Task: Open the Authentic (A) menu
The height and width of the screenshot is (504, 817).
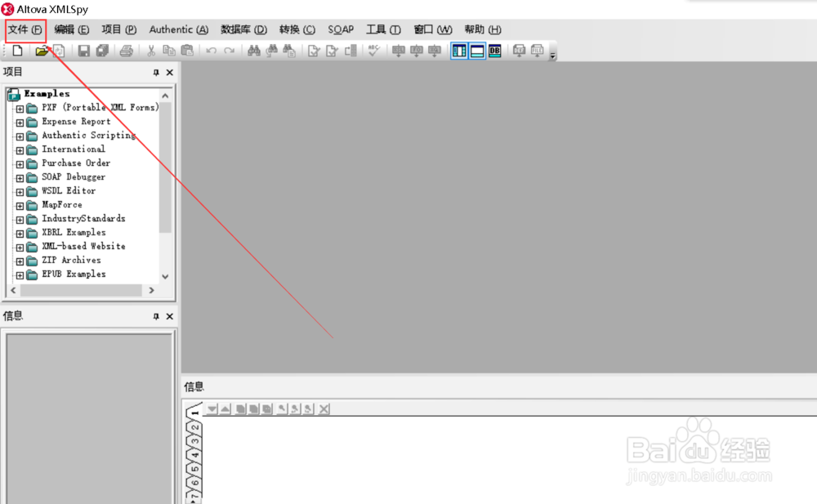Action: 179,29
